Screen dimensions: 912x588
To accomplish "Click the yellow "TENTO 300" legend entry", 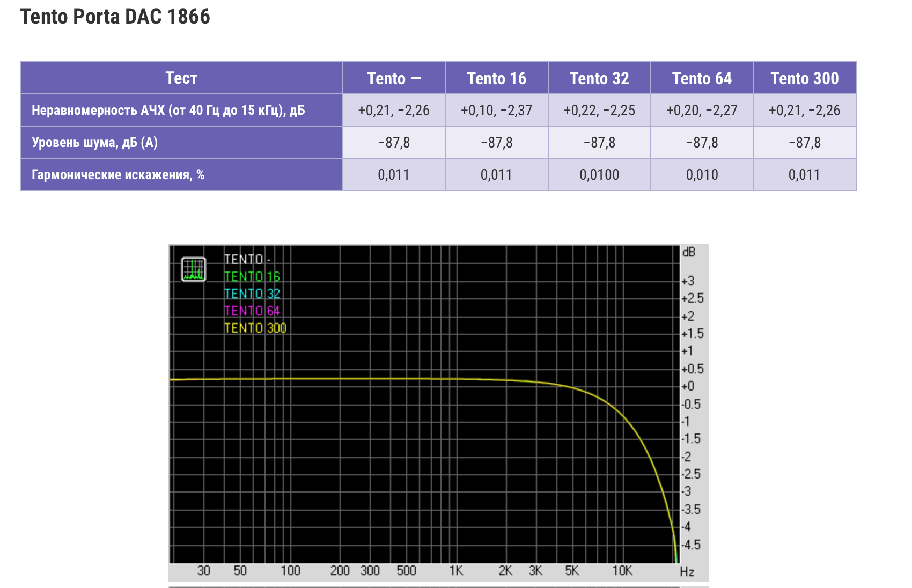I will click(255, 328).
